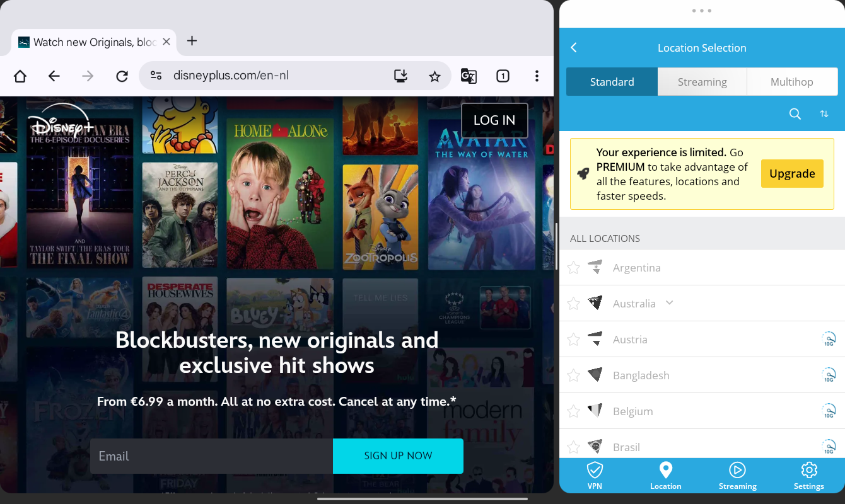
Task: Select Argentina location
Action: point(702,268)
